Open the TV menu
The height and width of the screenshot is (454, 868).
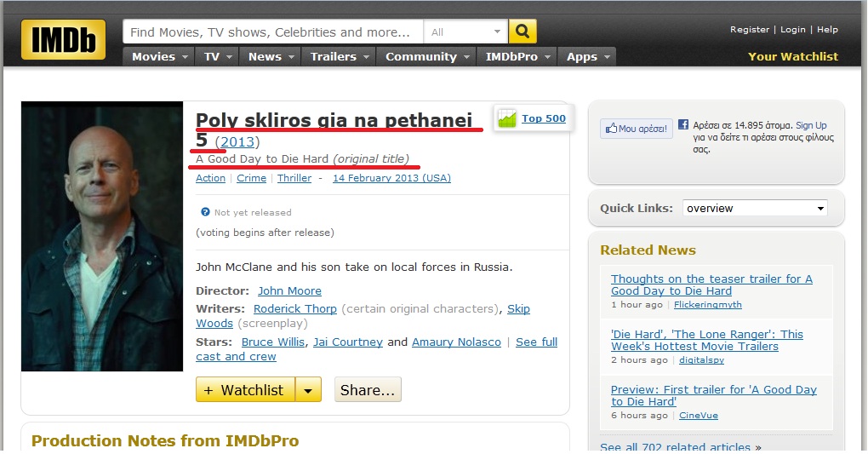point(217,56)
